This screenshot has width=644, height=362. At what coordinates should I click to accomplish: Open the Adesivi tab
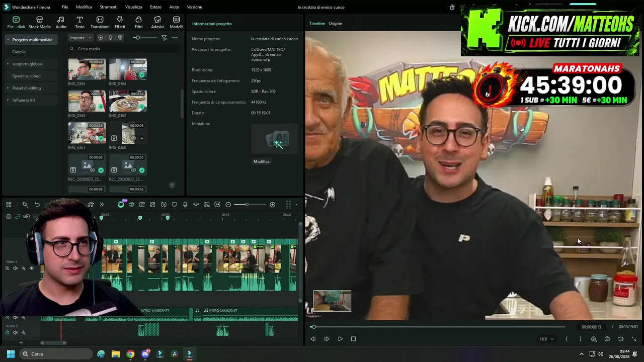coord(157,23)
